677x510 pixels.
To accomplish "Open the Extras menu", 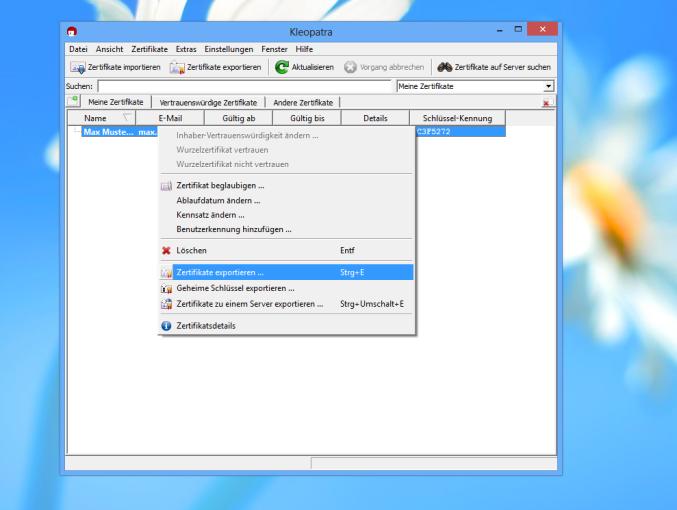I will coord(186,49).
